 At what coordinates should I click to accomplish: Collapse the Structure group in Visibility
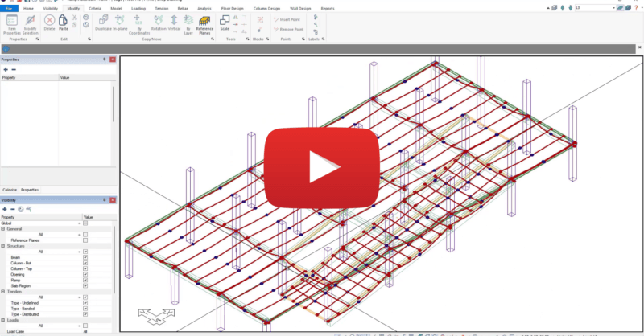(x=2, y=246)
